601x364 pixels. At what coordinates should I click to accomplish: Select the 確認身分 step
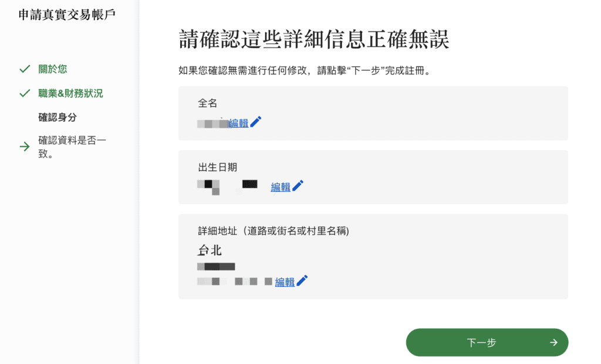(x=58, y=117)
